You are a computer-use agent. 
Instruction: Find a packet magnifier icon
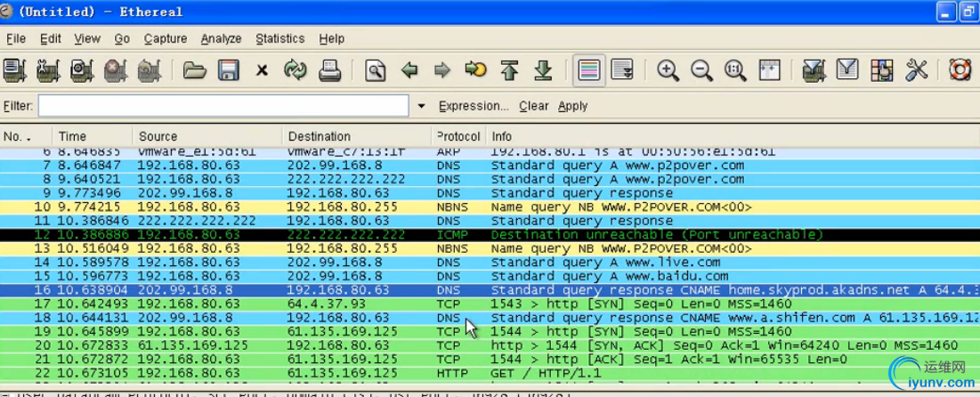(x=376, y=70)
